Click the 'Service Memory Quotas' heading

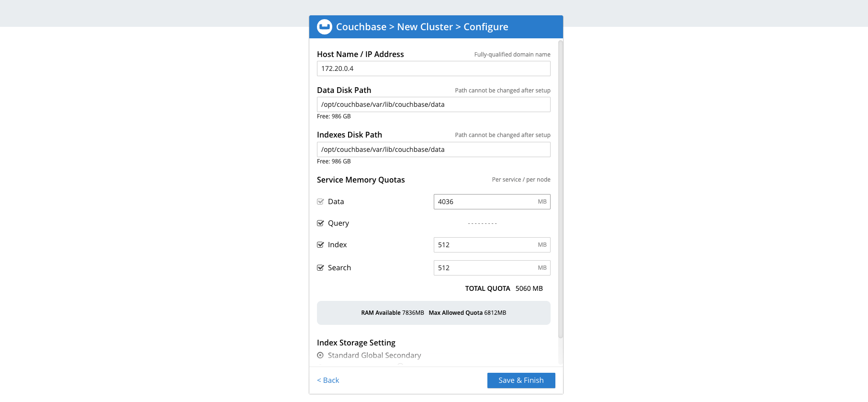361,180
